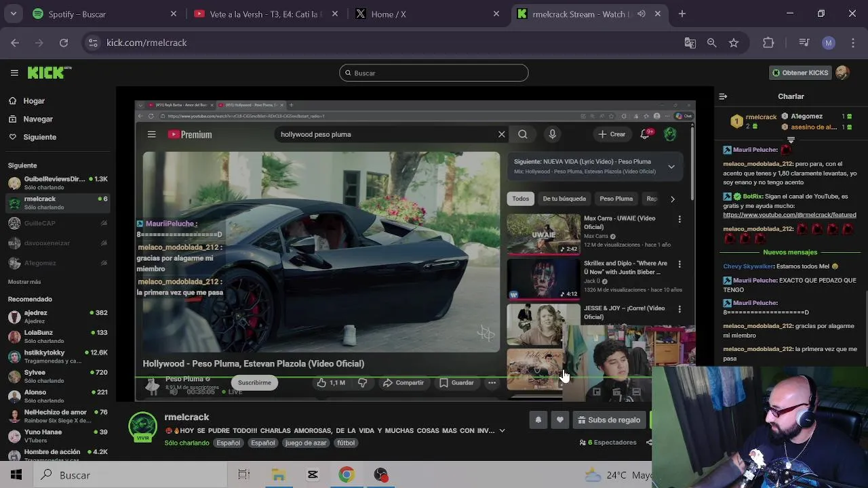The height and width of the screenshot is (488, 868).
Task: Open the recommended channel LolaBunz
Action: (58, 336)
